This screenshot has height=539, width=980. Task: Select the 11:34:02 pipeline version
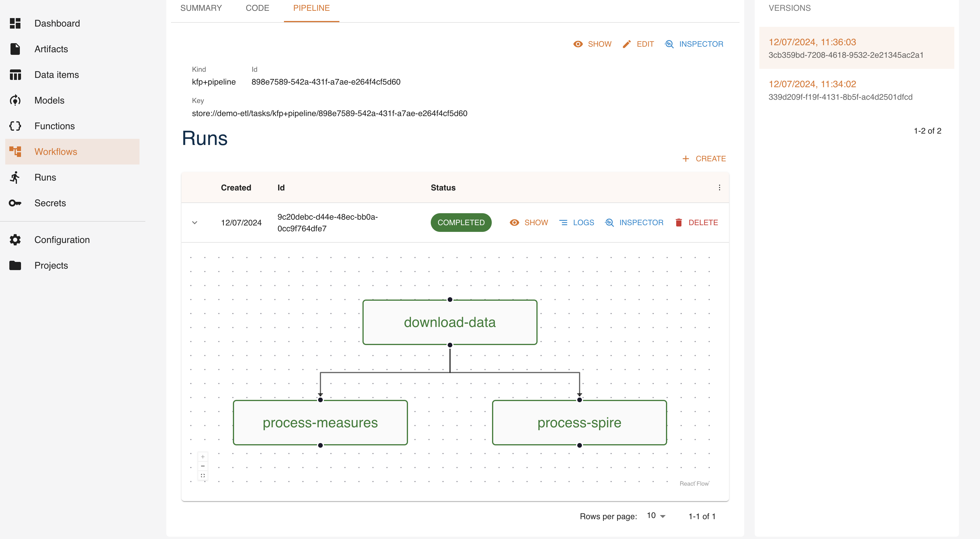pyautogui.click(x=841, y=90)
